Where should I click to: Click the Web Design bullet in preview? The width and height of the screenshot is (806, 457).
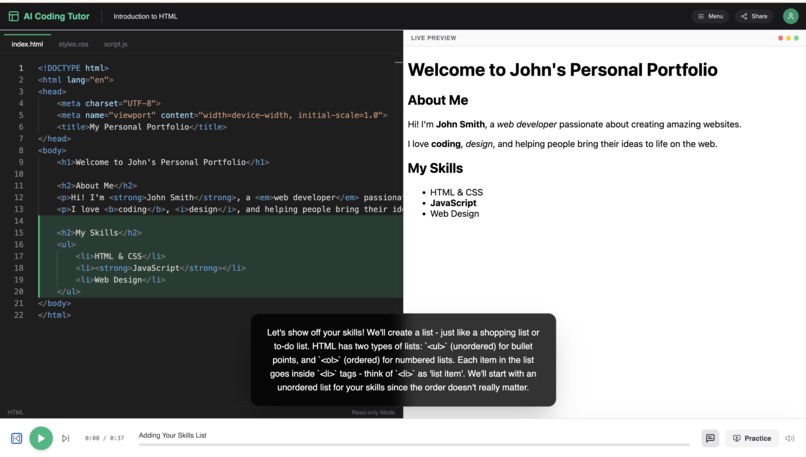(454, 214)
